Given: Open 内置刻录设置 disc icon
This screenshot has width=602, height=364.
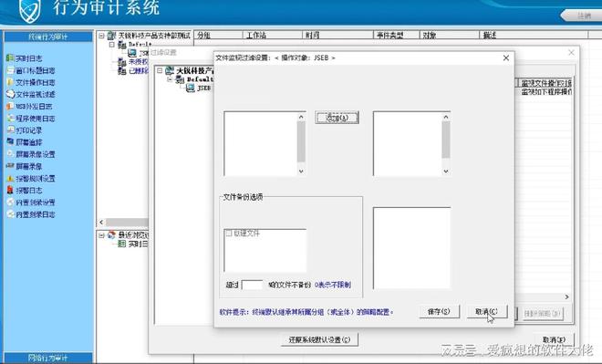Looking at the screenshot, I should coord(10,203).
